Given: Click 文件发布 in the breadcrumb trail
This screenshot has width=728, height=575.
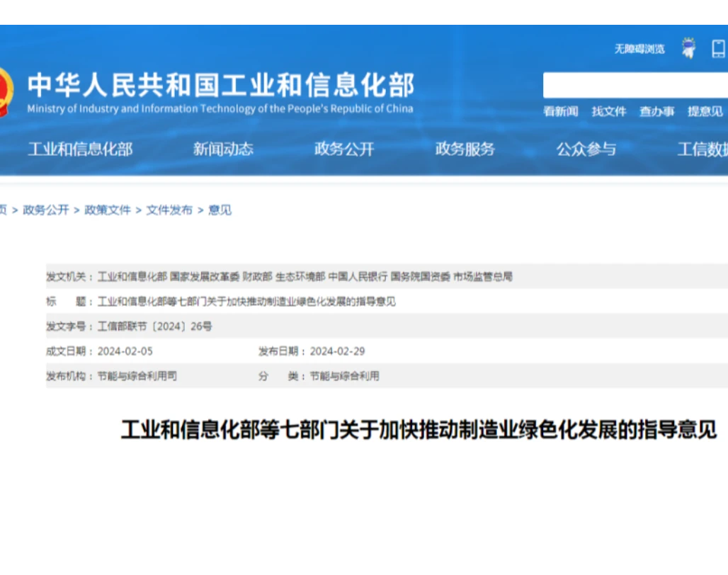Looking at the screenshot, I should tap(169, 210).
